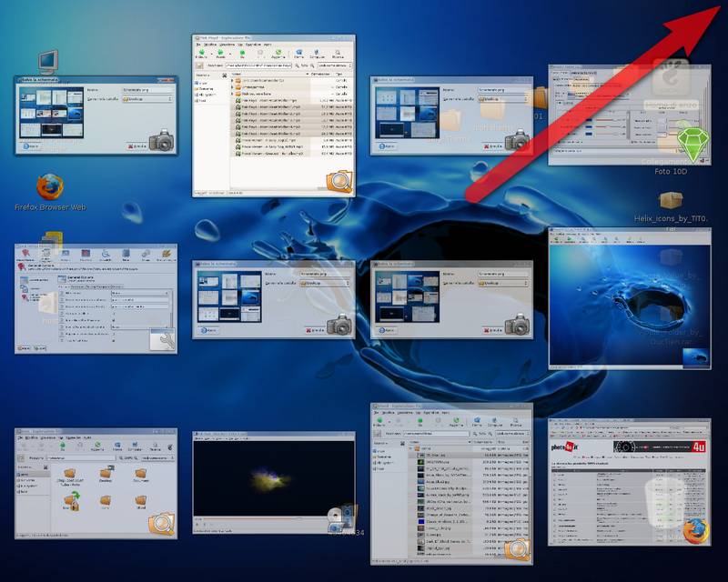The image size is (728, 582).
Task: Open the locked folder with the green arrow emblem
Action: 71,501
